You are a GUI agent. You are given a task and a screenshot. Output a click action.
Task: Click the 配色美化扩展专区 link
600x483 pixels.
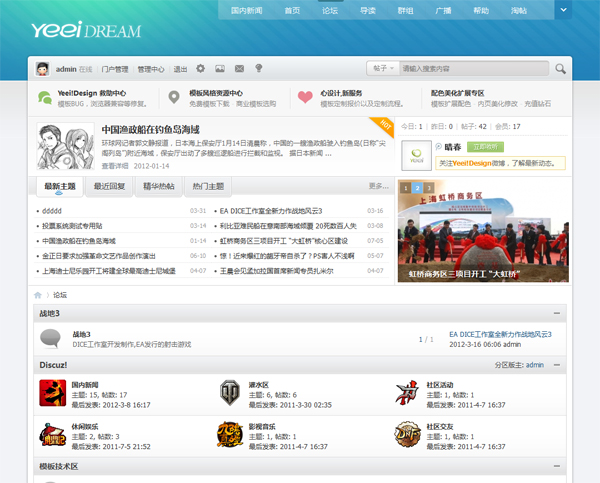point(458,93)
